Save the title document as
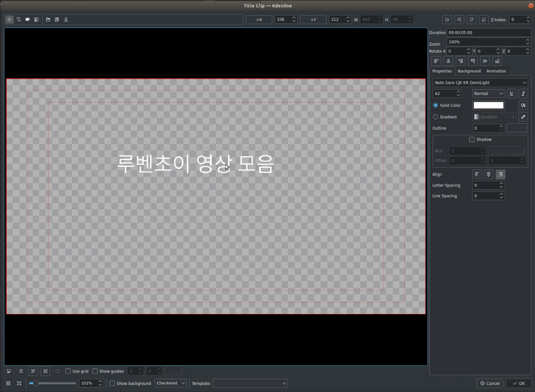This screenshot has width=535, height=392. pyautogui.click(x=57, y=20)
